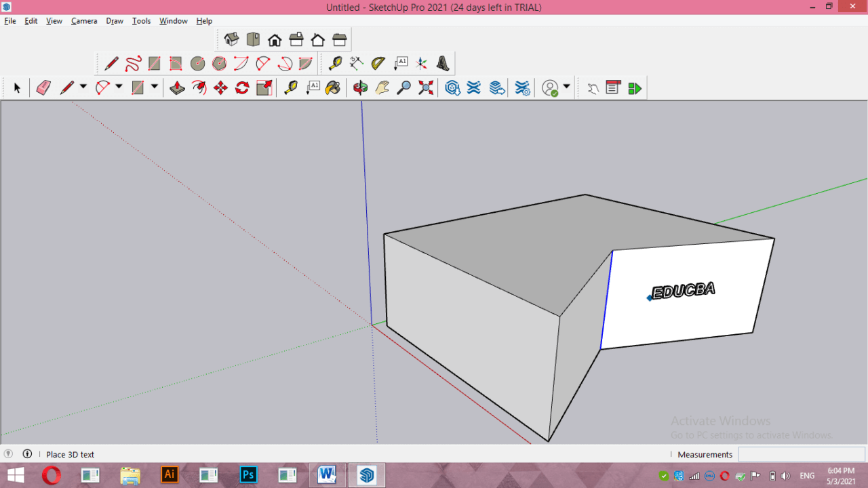The width and height of the screenshot is (868, 488).
Task: Activate the Push/Pull tool
Action: [176, 87]
